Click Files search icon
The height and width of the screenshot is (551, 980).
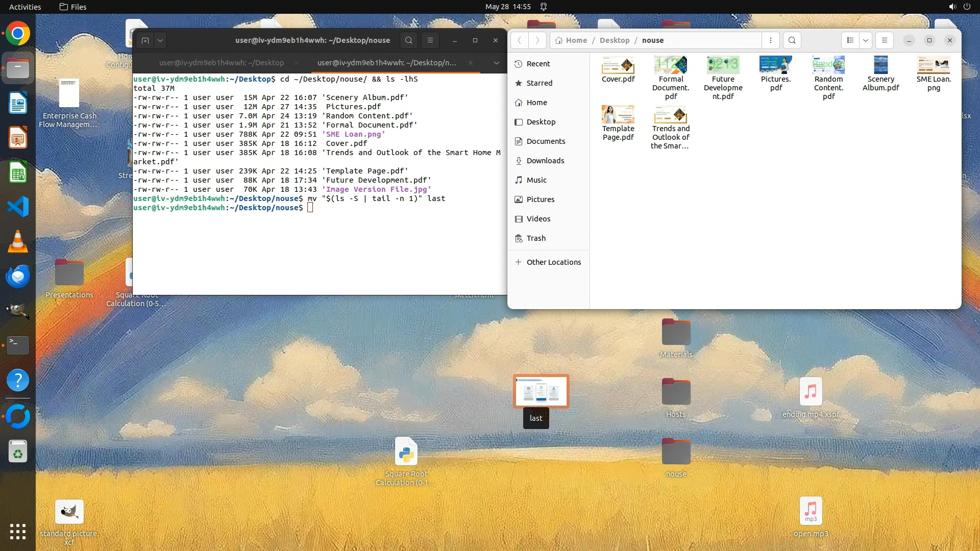pyautogui.click(x=792, y=40)
